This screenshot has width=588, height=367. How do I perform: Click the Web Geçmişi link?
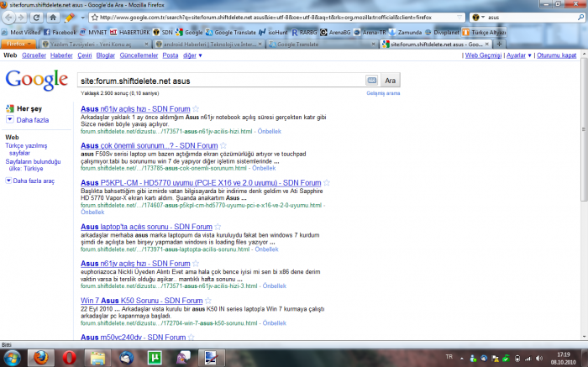[483, 55]
